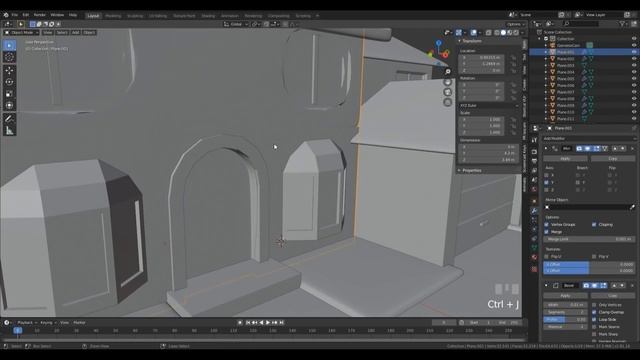
Task: Click Apply on the Mirror modifier
Action: (x=565, y=158)
